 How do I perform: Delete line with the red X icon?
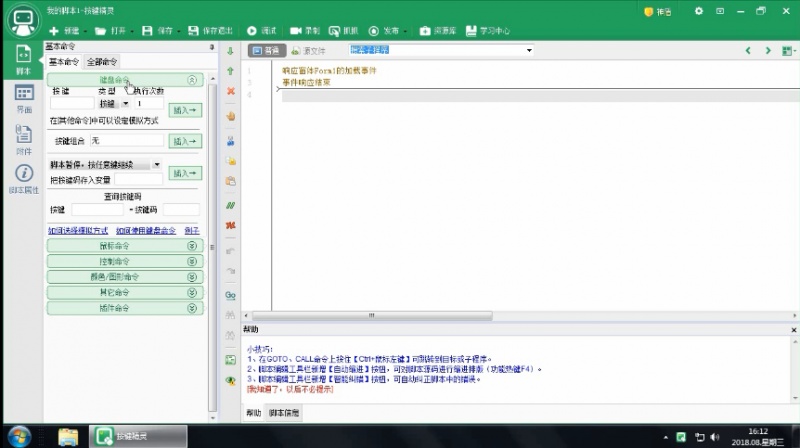pyautogui.click(x=231, y=91)
